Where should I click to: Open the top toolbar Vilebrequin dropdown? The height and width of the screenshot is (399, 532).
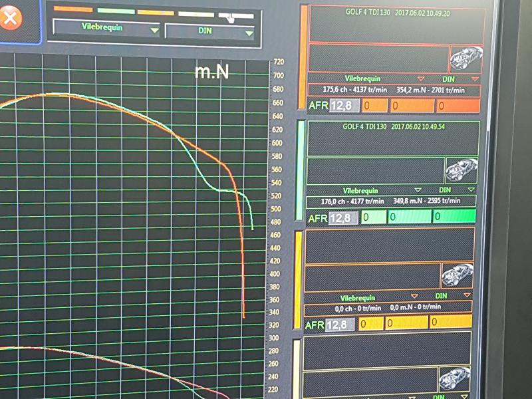click(106, 28)
